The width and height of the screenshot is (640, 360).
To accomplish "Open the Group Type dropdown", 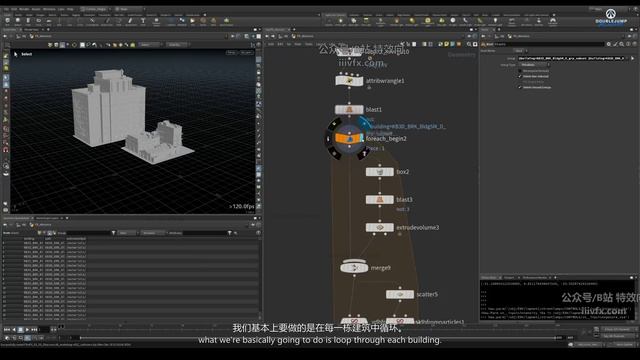I will click(x=535, y=64).
